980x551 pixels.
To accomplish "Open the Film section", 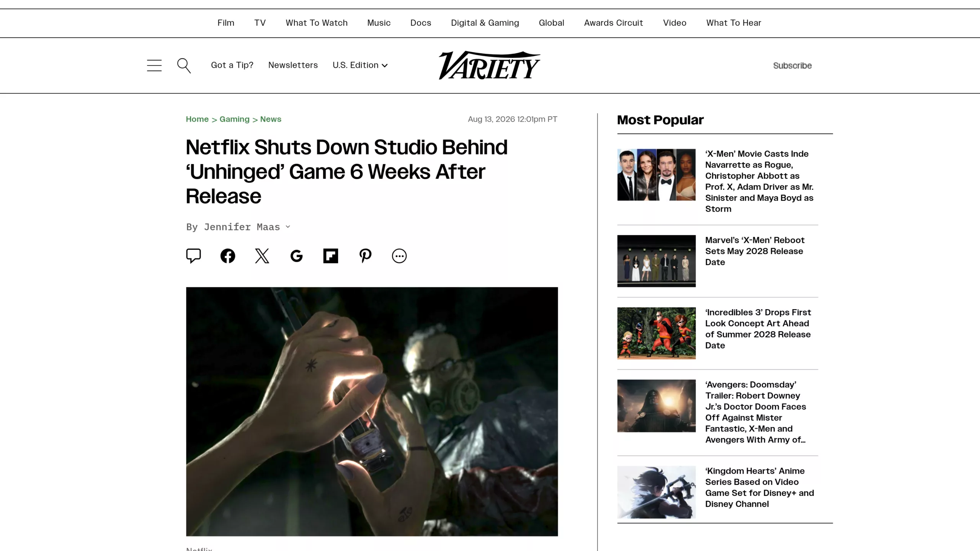I will pos(226,23).
